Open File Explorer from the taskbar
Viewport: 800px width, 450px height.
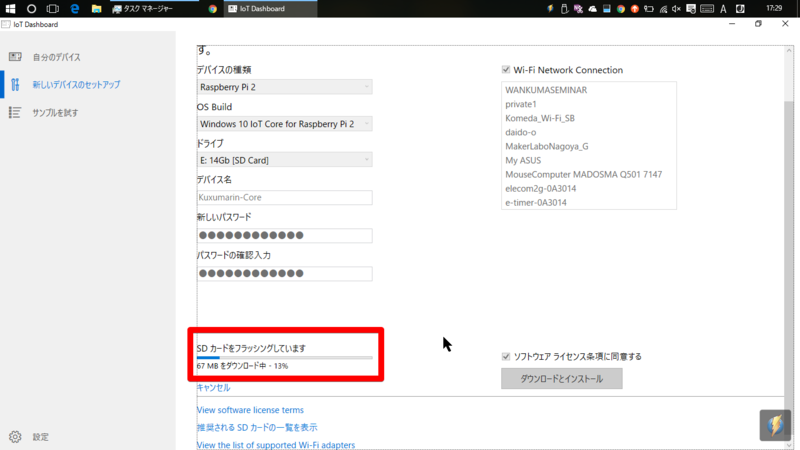96,8
